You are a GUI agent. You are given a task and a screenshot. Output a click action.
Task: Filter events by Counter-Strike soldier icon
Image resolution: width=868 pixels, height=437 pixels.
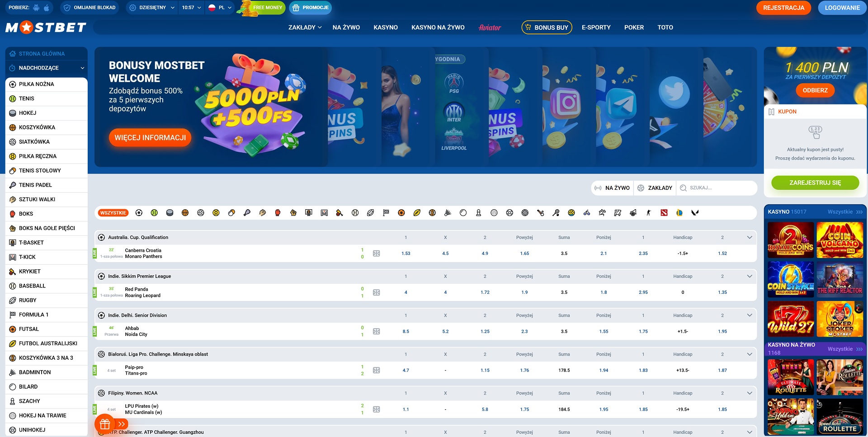[x=648, y=213]
